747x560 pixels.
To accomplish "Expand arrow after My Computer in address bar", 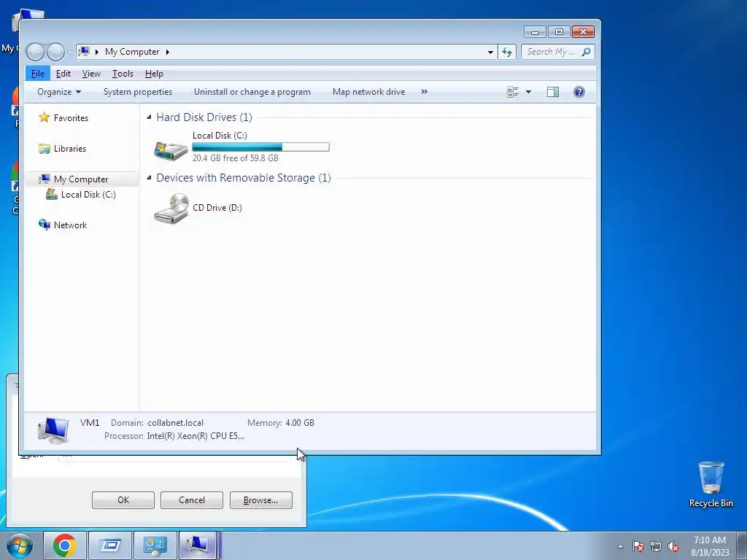I will (167, 52).
